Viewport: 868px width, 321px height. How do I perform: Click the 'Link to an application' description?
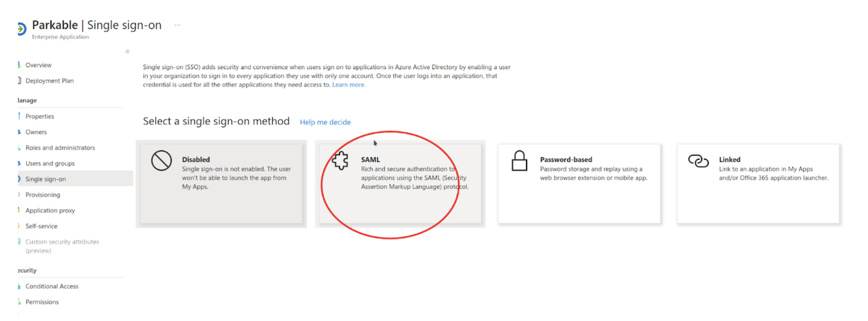pos(774,173)
